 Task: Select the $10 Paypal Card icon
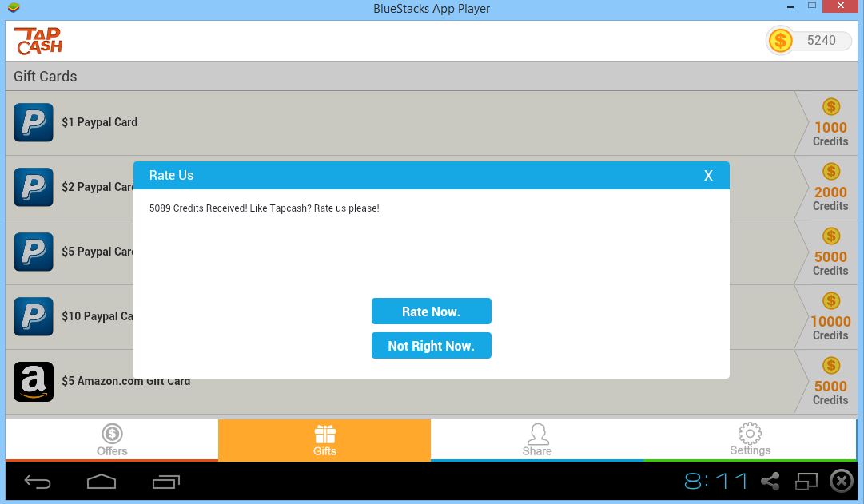[34, 316]
